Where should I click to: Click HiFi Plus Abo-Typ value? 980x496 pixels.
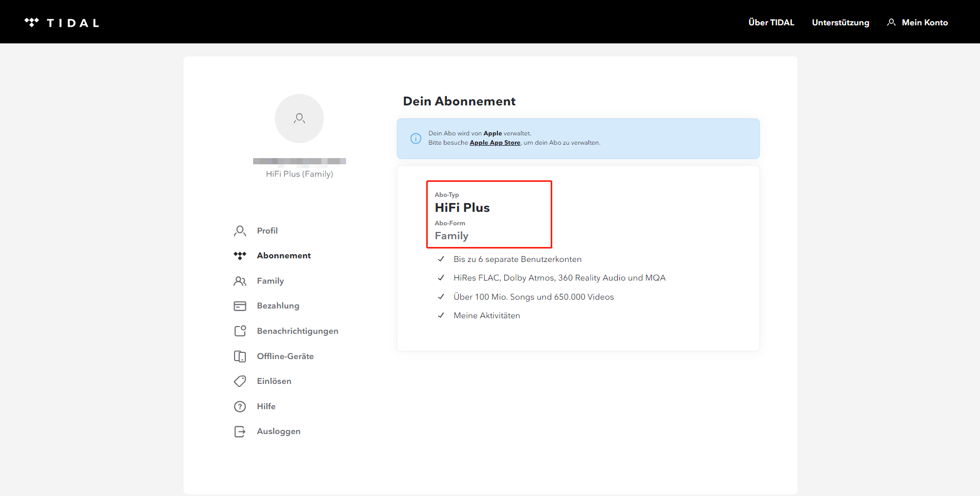pos(462,208)
